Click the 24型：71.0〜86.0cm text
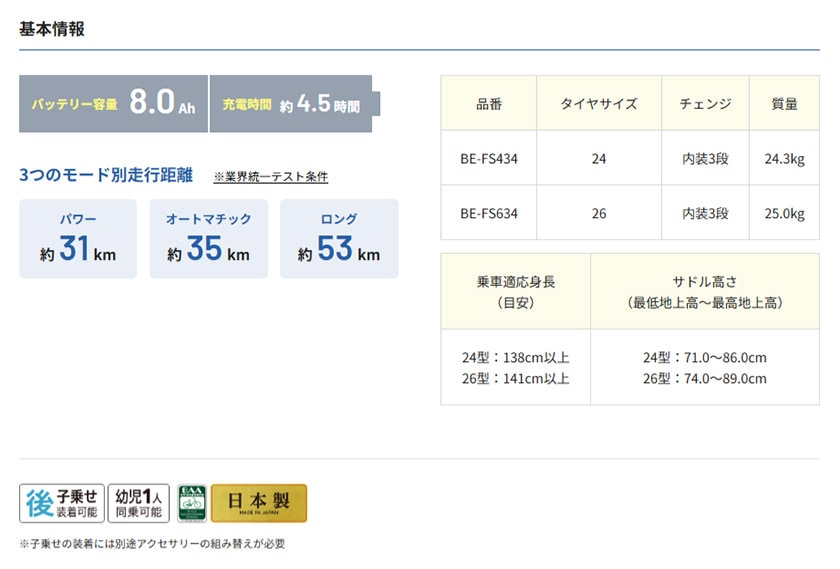This screenshot has height=569, width=840. [704, 357]
